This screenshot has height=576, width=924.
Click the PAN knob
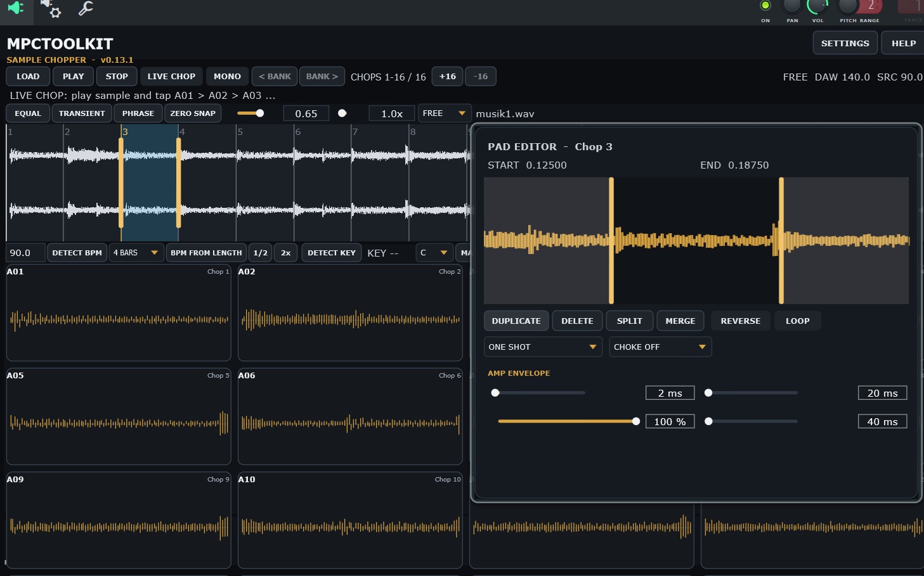(792, 6)
